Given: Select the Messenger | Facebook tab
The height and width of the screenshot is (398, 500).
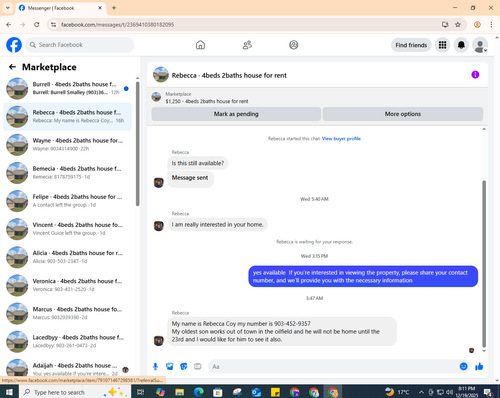Looking at the screenshot, I should pos(61,8).
